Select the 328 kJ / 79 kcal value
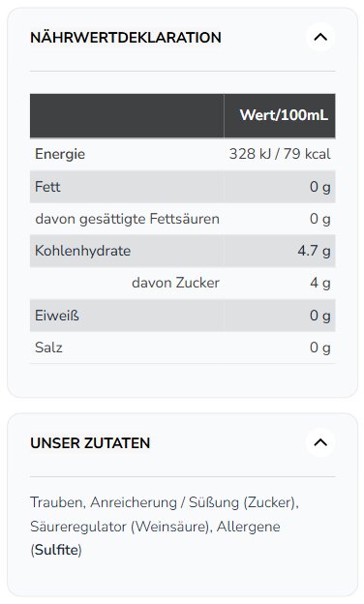The width and height of the screenshot is (364, 604). tap(280, 154)
